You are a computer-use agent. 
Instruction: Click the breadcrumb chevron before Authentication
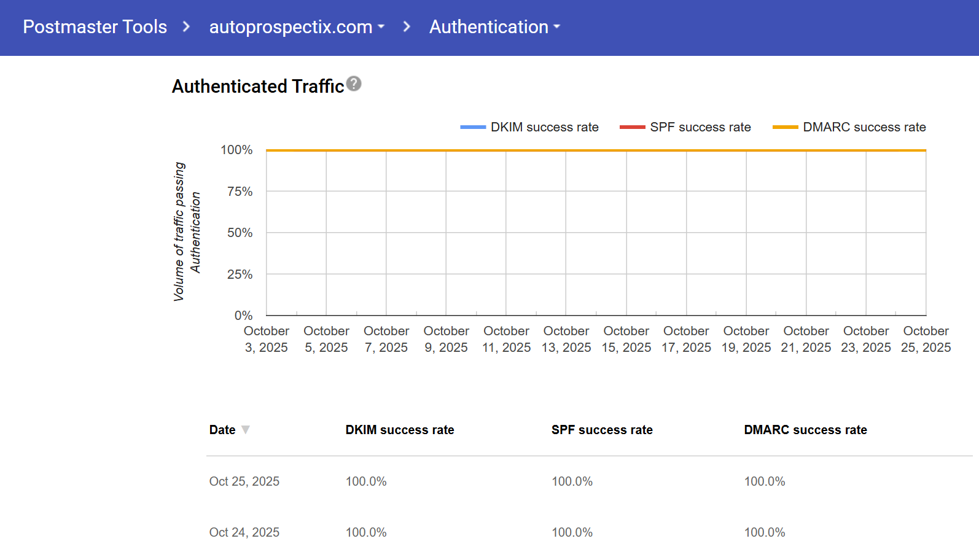point(407,27)
